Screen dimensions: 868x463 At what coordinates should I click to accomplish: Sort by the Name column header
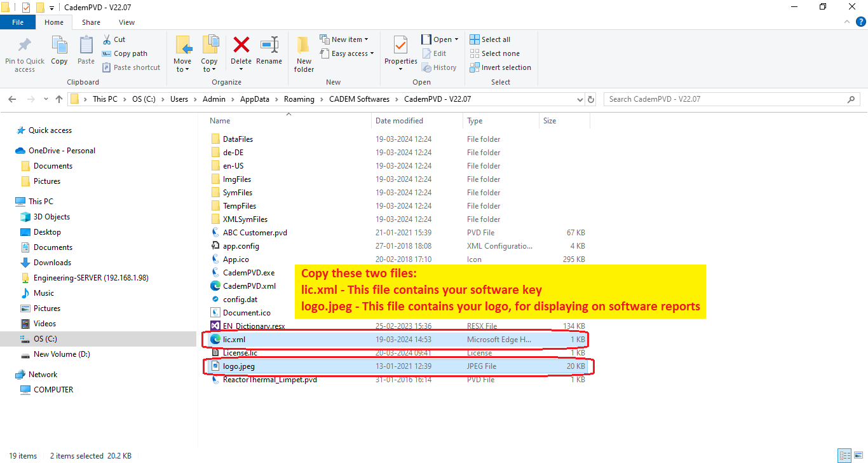[x=220, y=121]
